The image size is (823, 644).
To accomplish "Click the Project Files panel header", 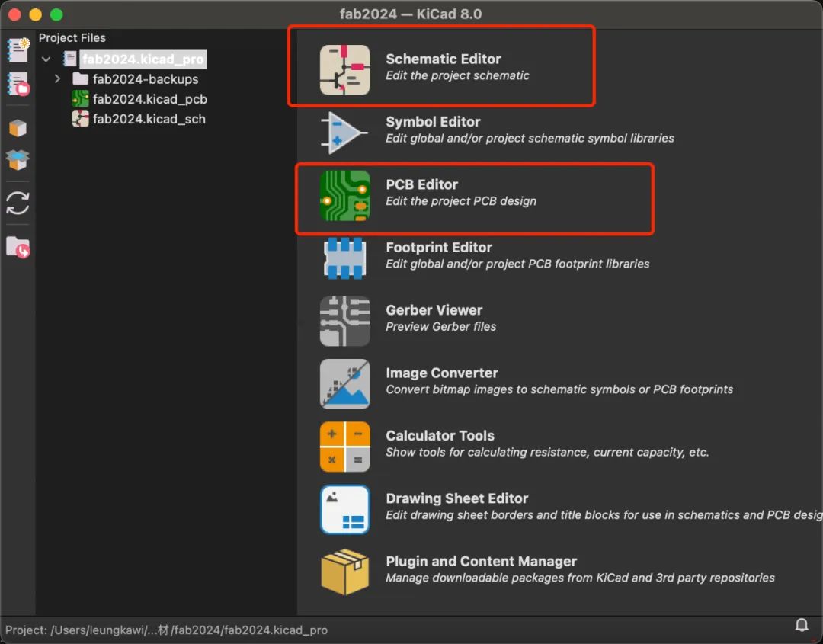I will 72,38.
